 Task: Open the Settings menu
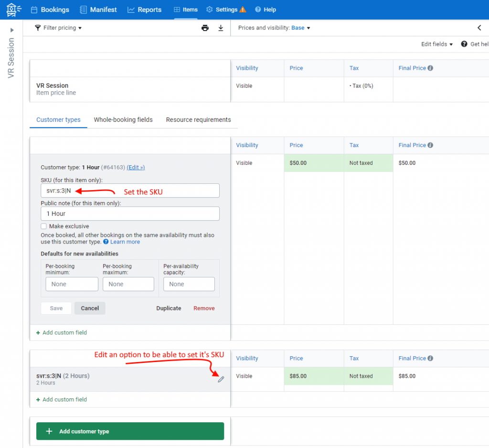(222, 10)
